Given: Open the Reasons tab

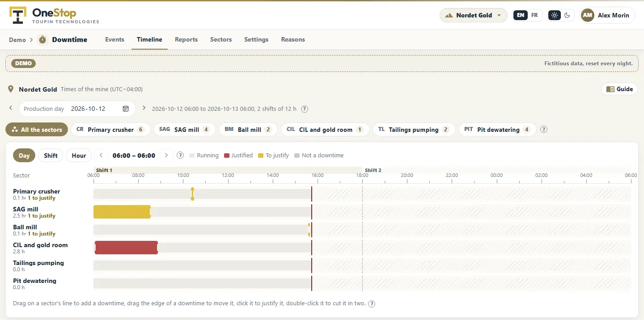Looking at the screenshot, I should 293,39.
